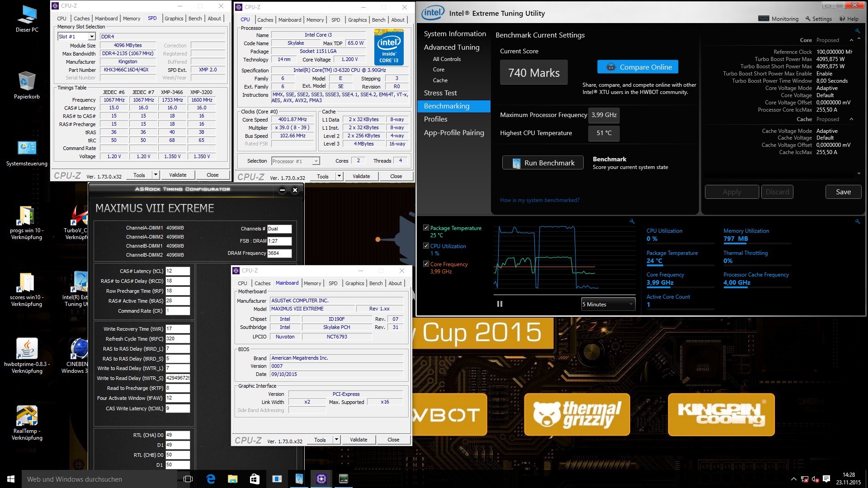The height and width of the screenshot is (488, 868).
Task: Select Stress Test in XTU sidebar
Action: click(x=440, y=93)
